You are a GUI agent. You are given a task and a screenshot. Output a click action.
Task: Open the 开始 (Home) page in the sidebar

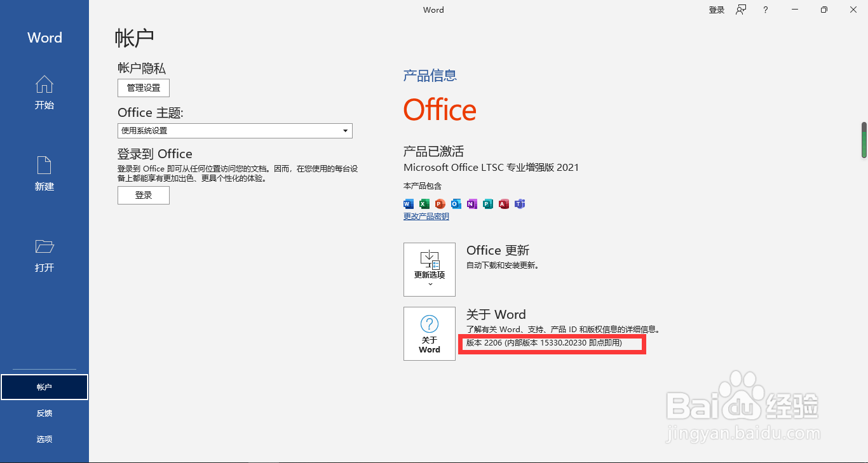click(x=44, y=93)
